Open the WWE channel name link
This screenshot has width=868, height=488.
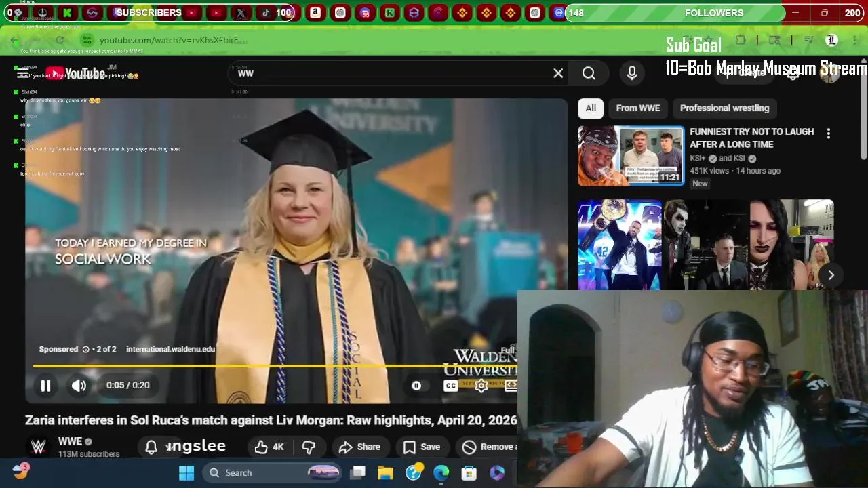pos(70,441)
